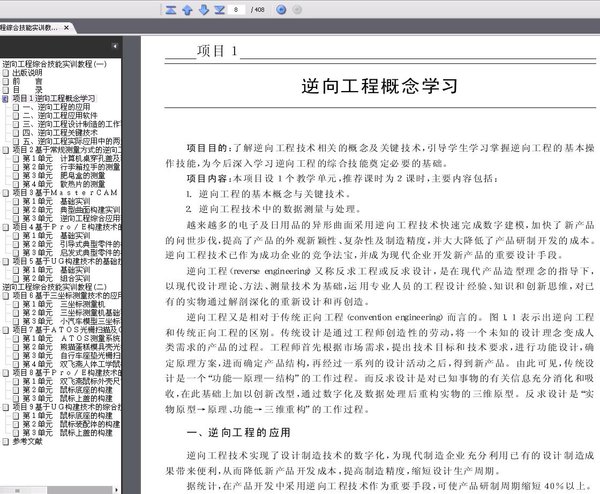The image size is (600, 494).
Task: Click page heading 逆向工程概念学习
Action: click(379, 86)
